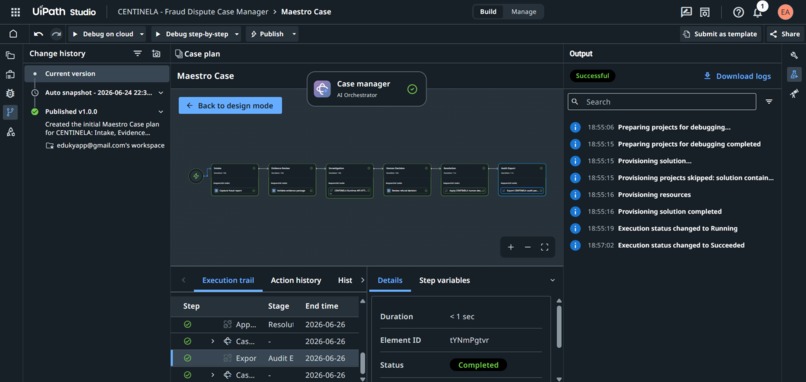Open the Action history tab
Image resolution: width=806 pixels, height=382 pixels.
coord(296,280)
